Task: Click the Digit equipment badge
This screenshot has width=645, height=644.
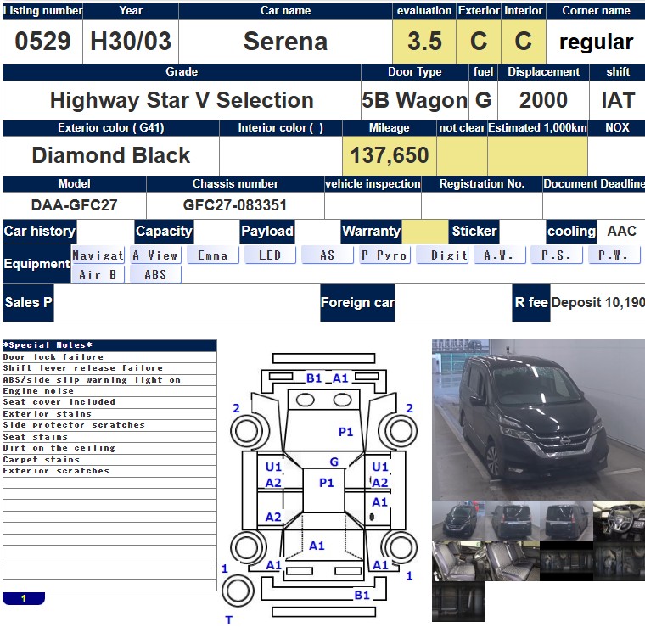Action: (442, 255)
